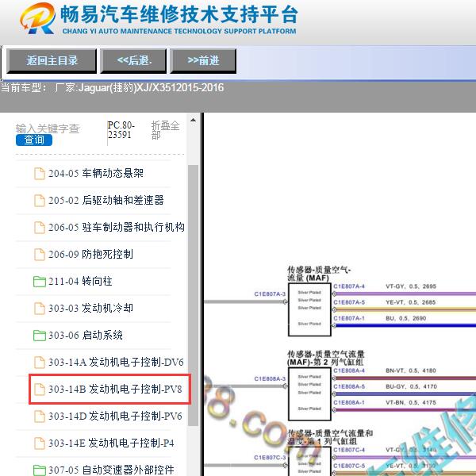
Task: Open 303-14A 发动机电子控制-DV6 entry
Action: [x=116, y=363]
